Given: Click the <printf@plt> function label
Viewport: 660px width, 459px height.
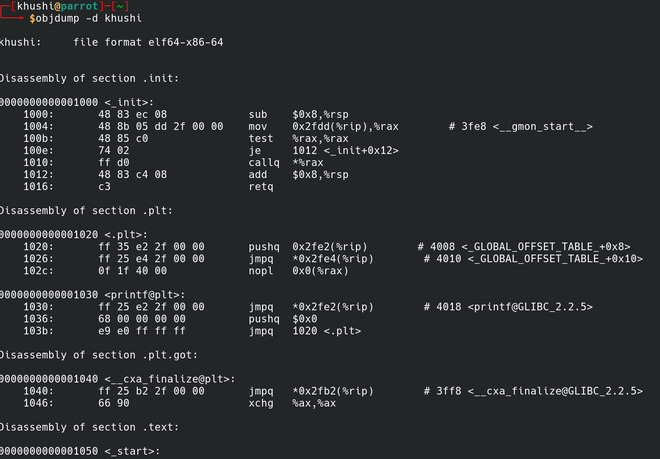Looking at the screenshot, I should tap(145, 294).
